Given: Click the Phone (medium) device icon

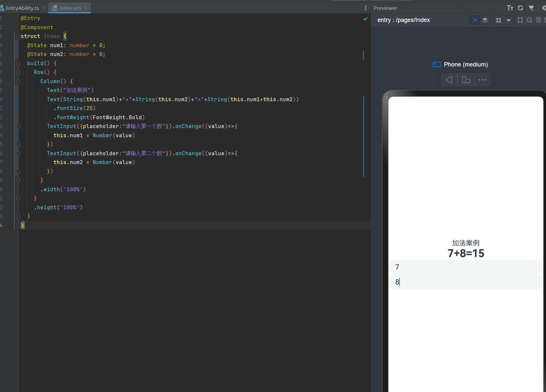Looking at the screenshot, I should coord(437,65).
